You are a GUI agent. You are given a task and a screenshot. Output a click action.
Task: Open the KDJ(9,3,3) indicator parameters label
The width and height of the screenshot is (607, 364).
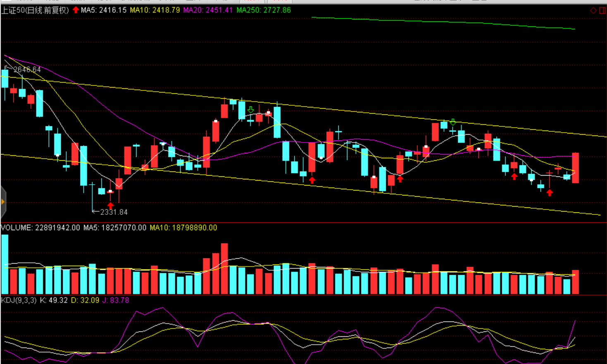tap(19, 300)
